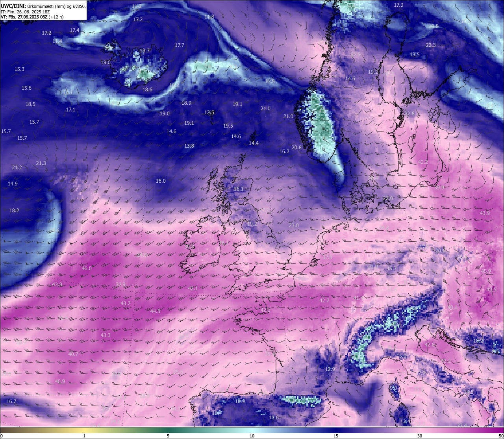Click the 40.1 value east of the Alps

click(452, 307)
